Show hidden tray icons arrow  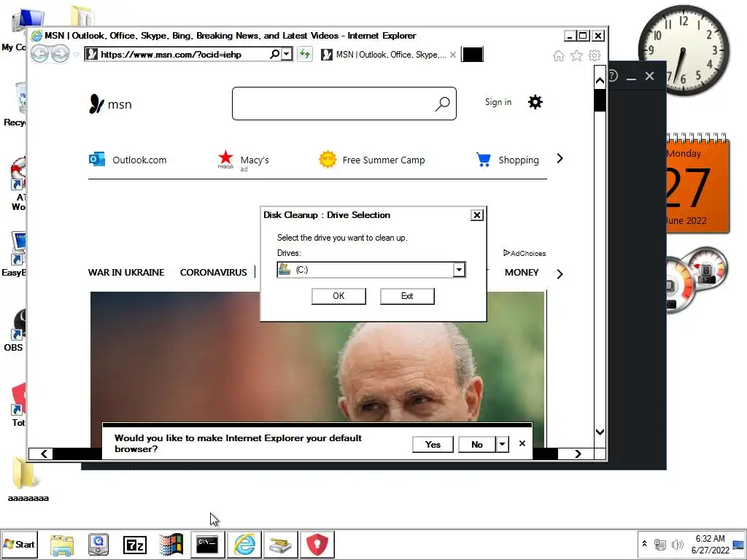coord(644,544)
